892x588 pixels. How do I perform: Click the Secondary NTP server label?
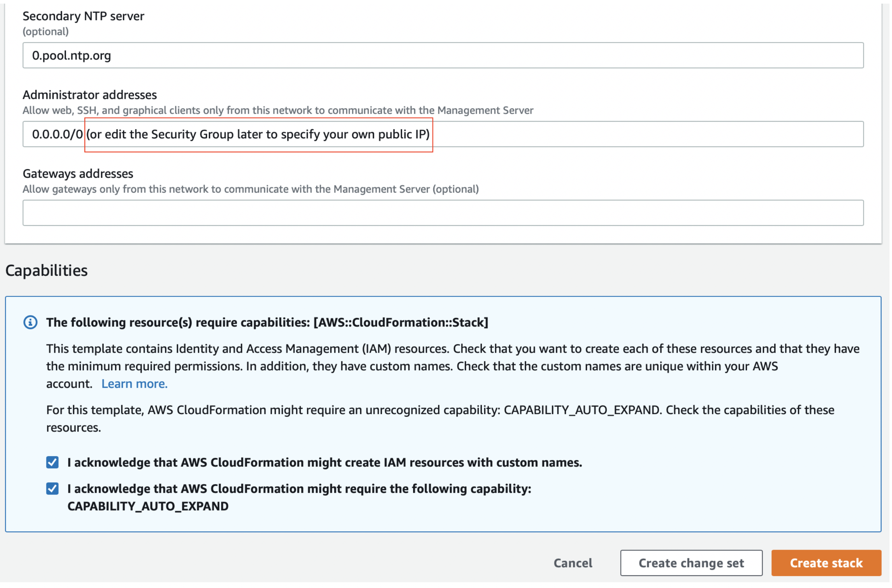pyautogui.click(x=83, y=16)
